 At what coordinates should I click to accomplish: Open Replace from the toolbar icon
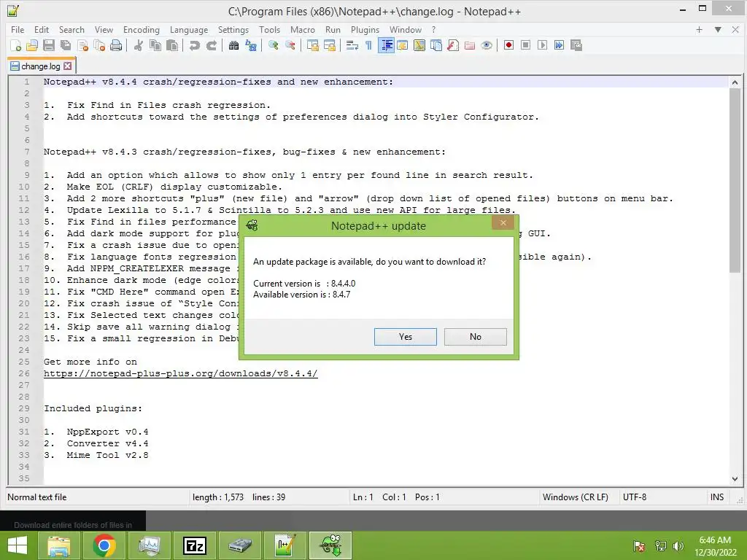click(251, 45)
